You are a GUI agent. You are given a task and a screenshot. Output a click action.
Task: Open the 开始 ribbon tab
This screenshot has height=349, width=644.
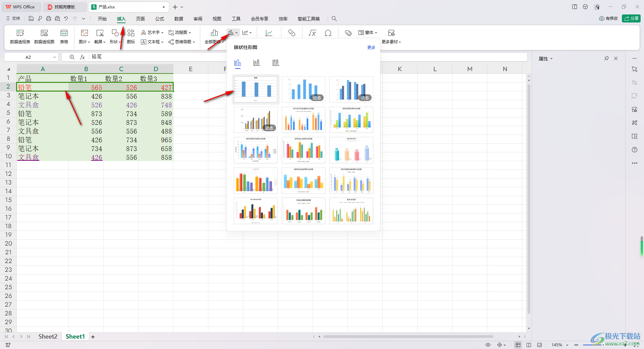pyautogui.click(x=102, y=19)
